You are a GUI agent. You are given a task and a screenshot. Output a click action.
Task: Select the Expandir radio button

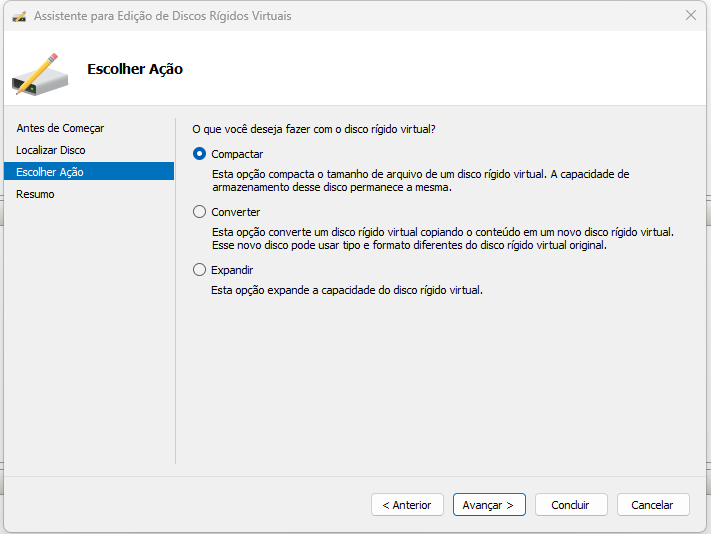coord(200,270)
